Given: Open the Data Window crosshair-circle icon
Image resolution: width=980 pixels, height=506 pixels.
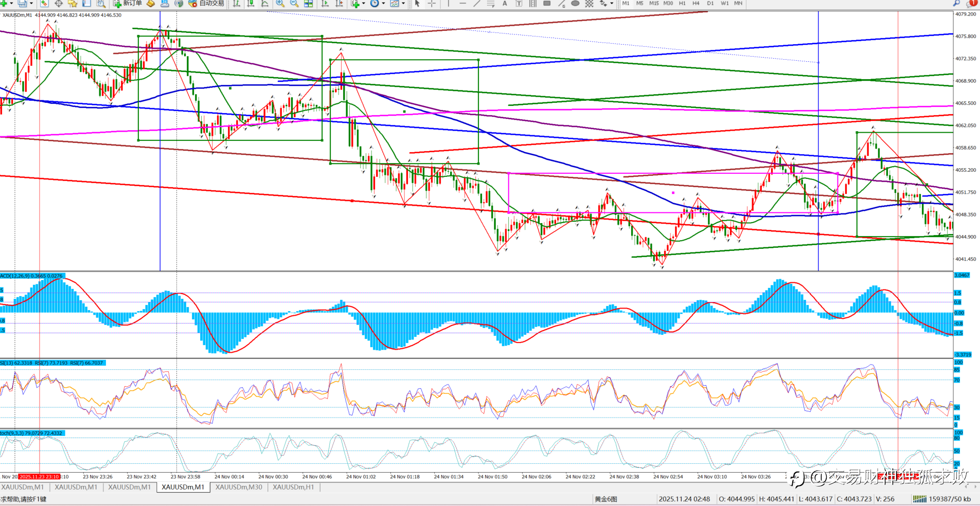Looking at the screenshot, I should tap(59, 3).
